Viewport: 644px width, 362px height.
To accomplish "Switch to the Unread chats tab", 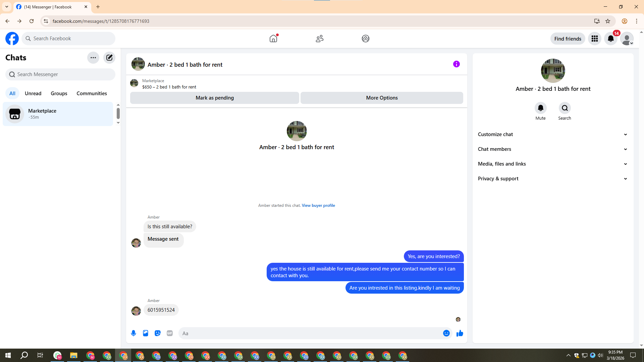I will [x=33, y=94].
